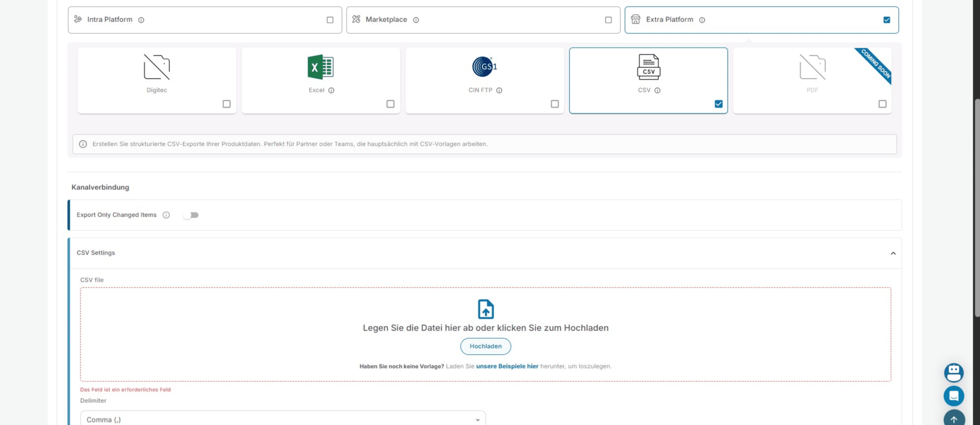
Task: Click the 'Delimiter' field label
Action: (x=93, y=401)
